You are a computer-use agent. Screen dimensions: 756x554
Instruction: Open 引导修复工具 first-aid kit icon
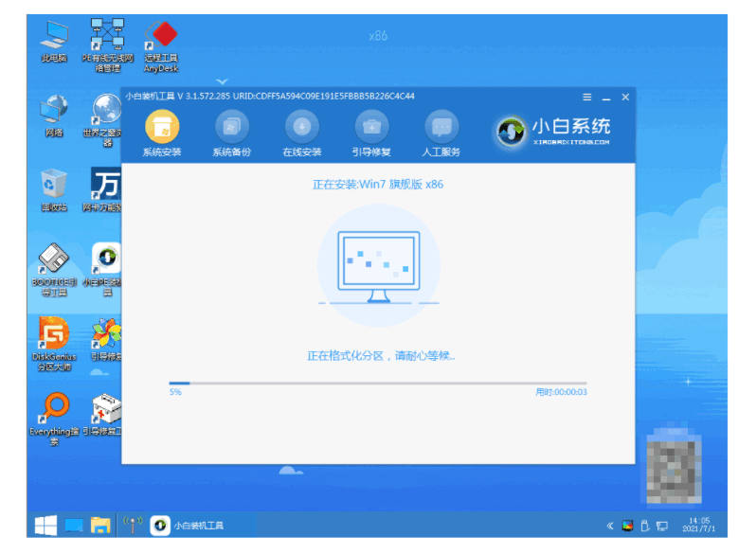point(102,415)
